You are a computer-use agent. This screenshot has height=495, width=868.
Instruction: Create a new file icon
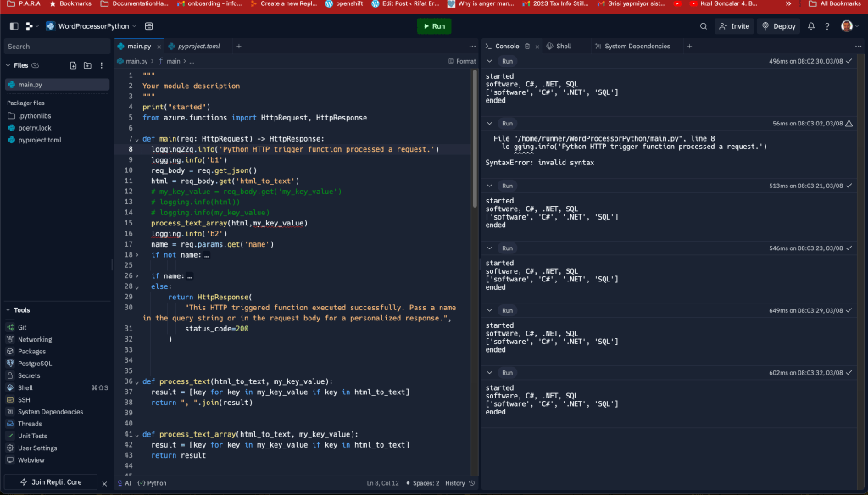point(73,65)
